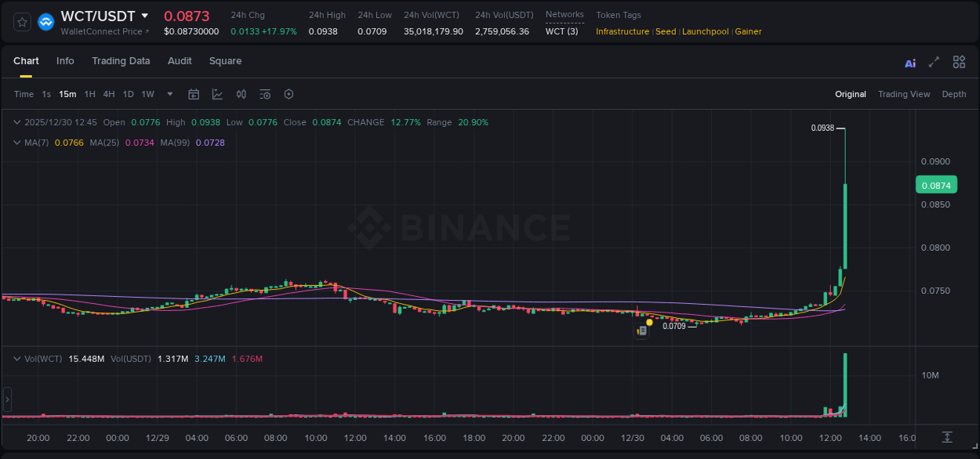Switch chart to Trading View mode
Image resolution: width=980 pixels, height=459 pixels.
[904, 94]
